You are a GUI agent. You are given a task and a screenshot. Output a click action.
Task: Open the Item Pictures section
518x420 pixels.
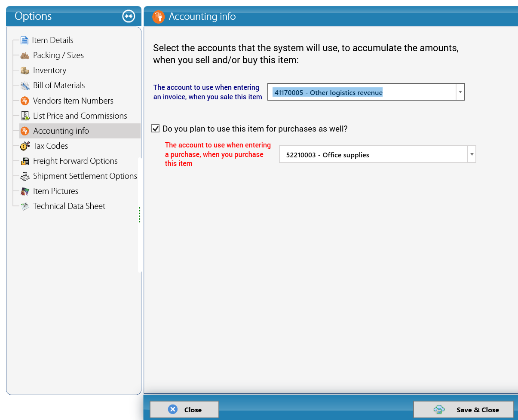[55, 191]
